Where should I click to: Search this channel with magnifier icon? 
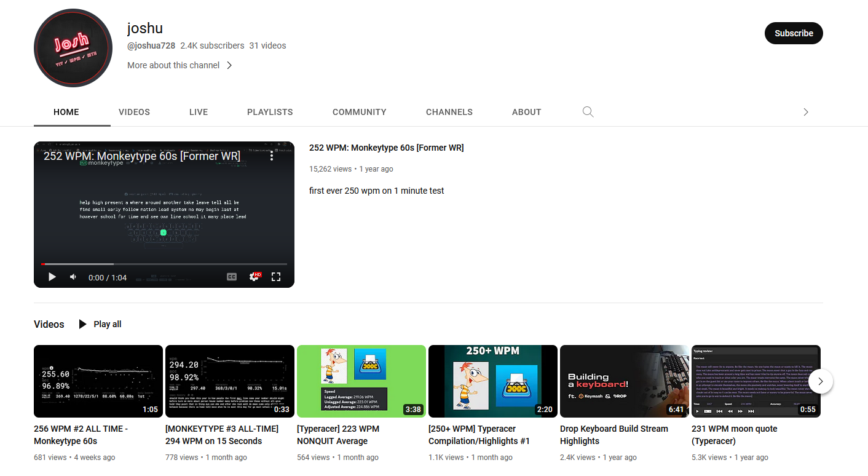(x=588, y=112)
